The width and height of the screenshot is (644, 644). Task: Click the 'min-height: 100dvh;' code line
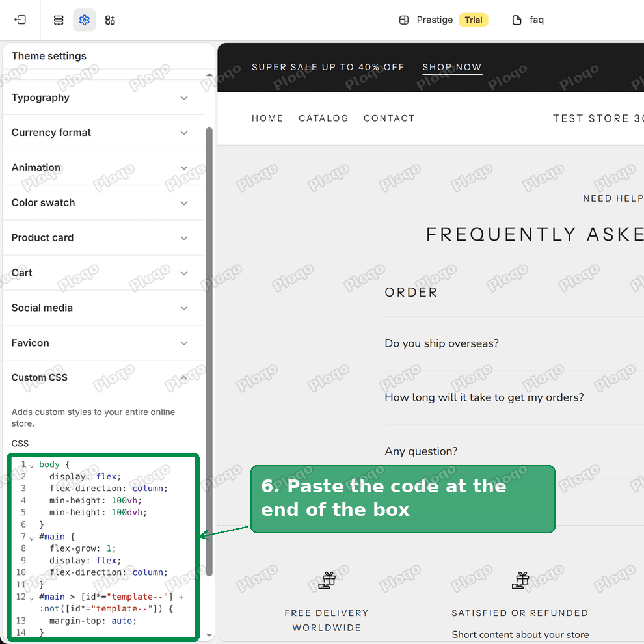98,513
